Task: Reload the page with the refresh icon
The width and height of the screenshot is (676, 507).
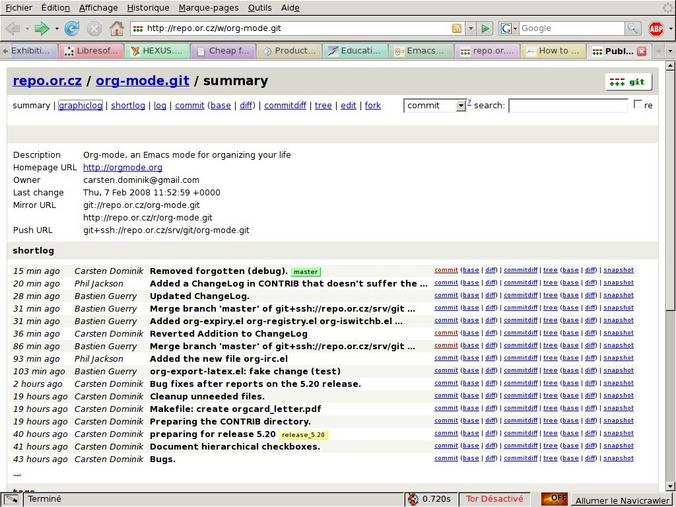Action: coord(72,28)
